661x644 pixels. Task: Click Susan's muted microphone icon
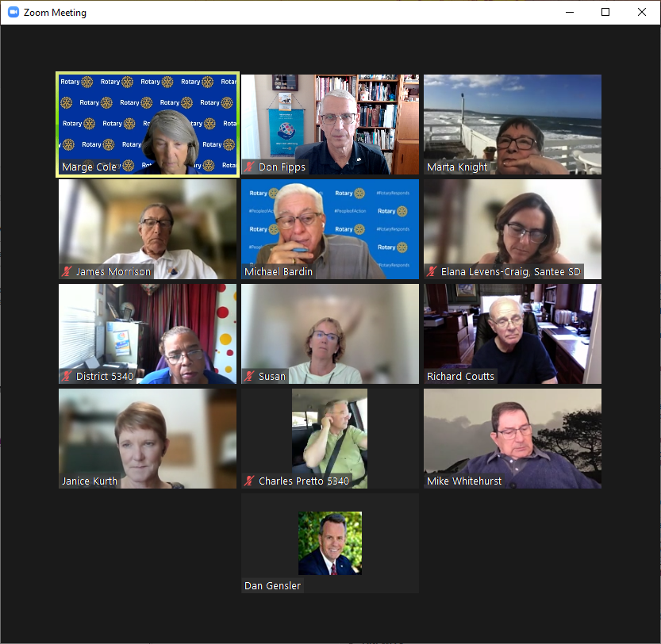(250, 377)
